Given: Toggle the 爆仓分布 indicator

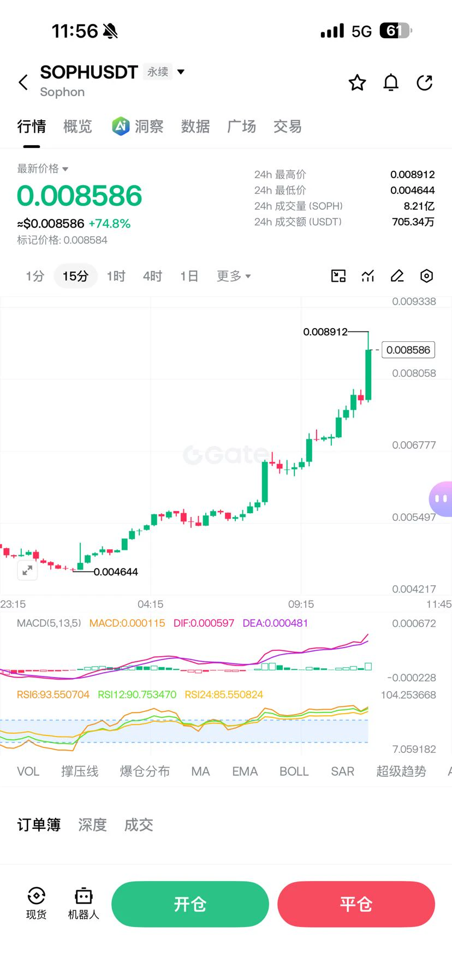Looking at the screenshot, I should point(145,771).
